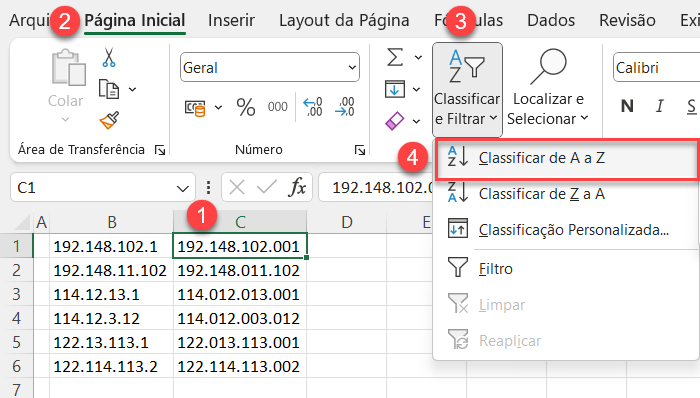Apply the accounting number format icon
700x398 pixels.
click(x=195, y=108)
